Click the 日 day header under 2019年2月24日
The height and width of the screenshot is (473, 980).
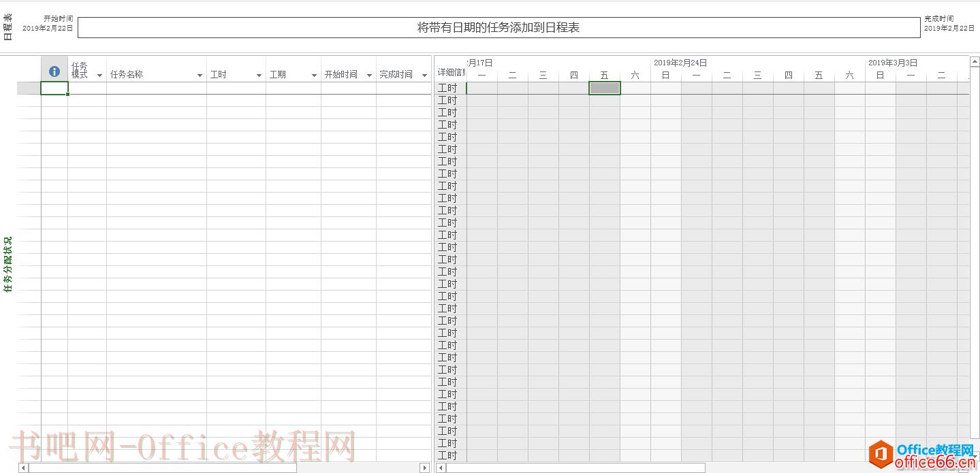coord(665,75)
